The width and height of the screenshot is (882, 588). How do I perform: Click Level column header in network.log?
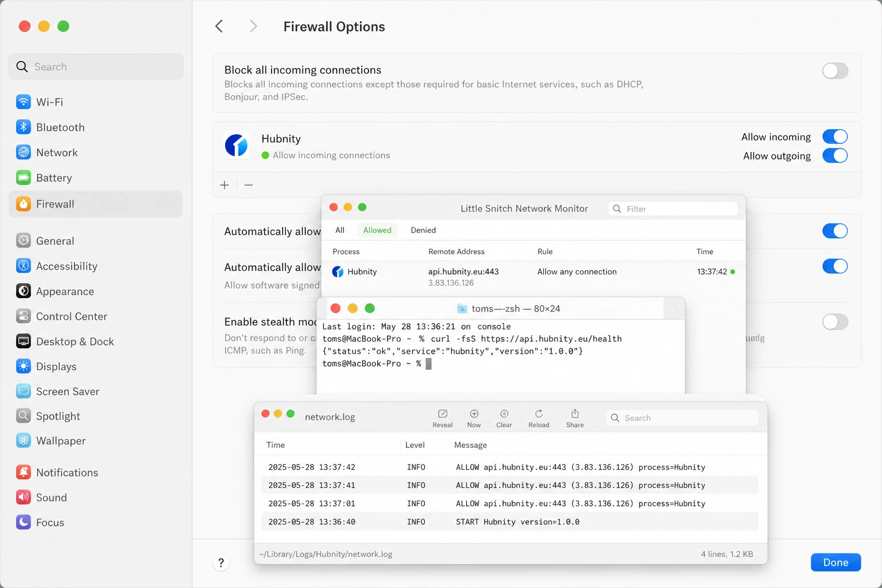pos(415,445)
